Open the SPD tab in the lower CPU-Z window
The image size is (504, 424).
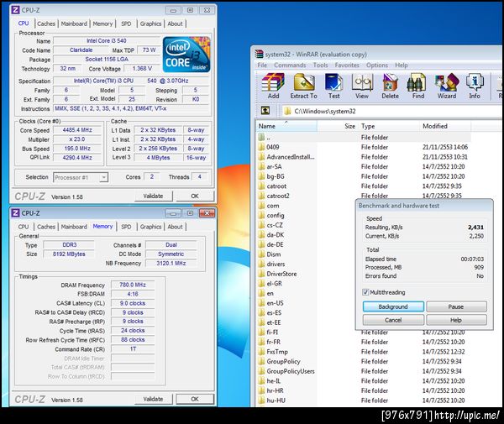point(126,227)
